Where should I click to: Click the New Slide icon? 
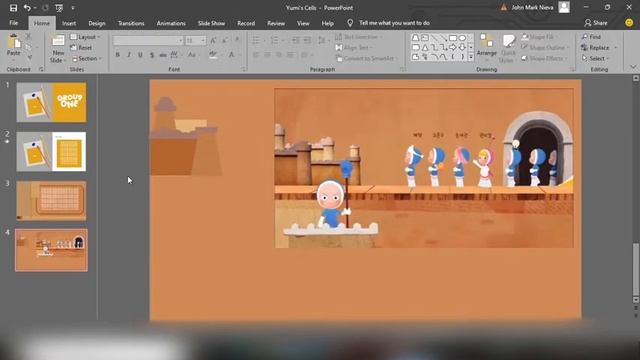click(58, 41)
